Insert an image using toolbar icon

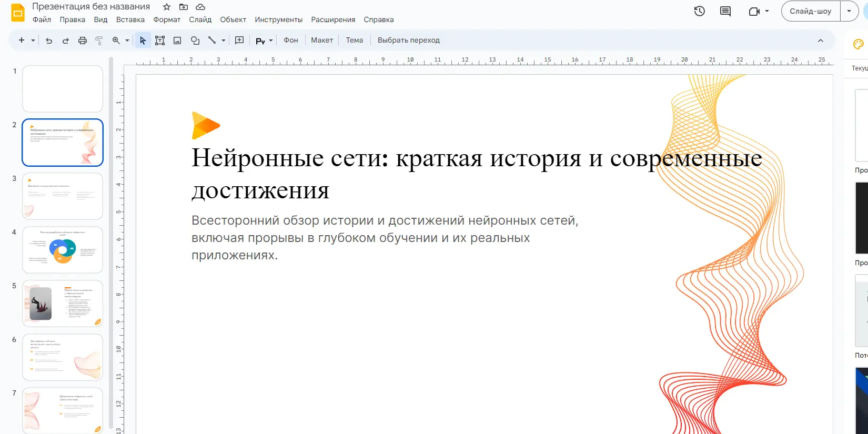[x=177, y=41]
